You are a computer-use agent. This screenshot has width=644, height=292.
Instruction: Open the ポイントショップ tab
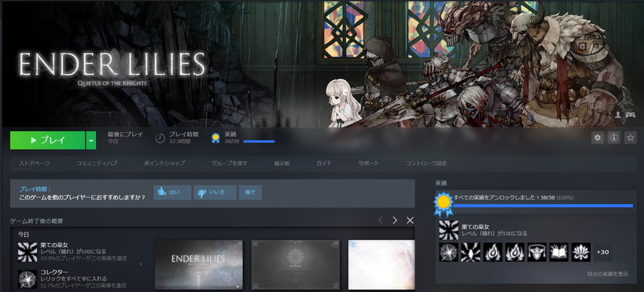pyautogui.click(x=164, y=163)
